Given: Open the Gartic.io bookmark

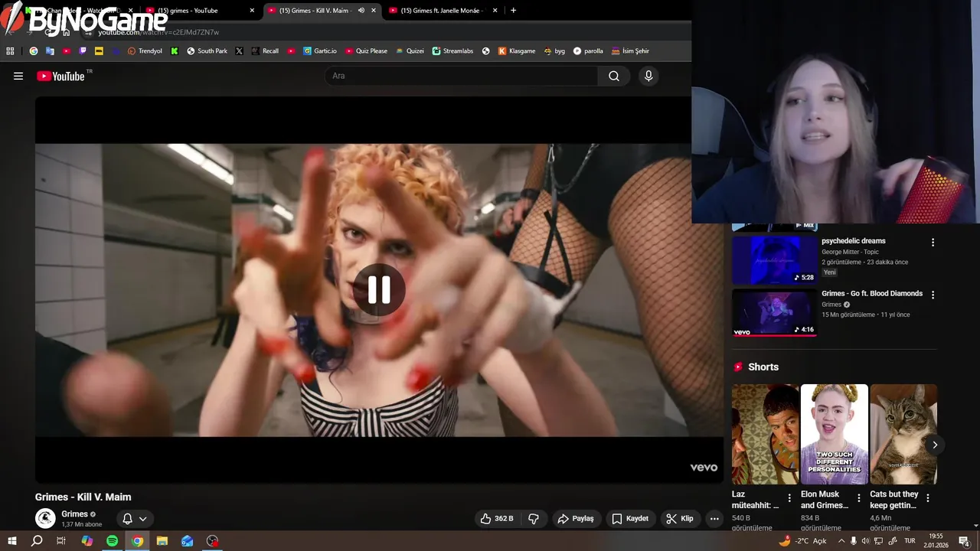Looking at the screenshot, I should 320,51.
